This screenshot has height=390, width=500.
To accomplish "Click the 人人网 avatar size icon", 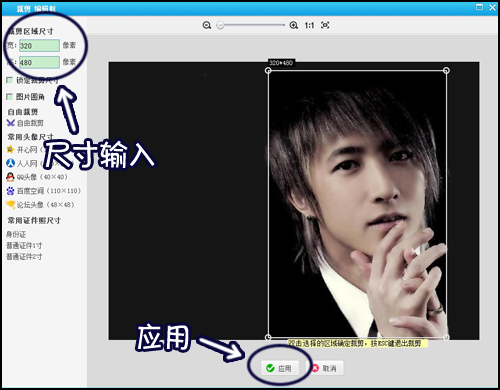I will pyautogui.click(x=10, y=163).
